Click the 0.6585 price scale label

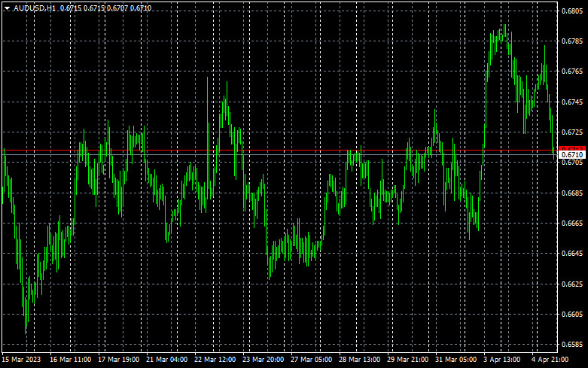pos(572,345)
